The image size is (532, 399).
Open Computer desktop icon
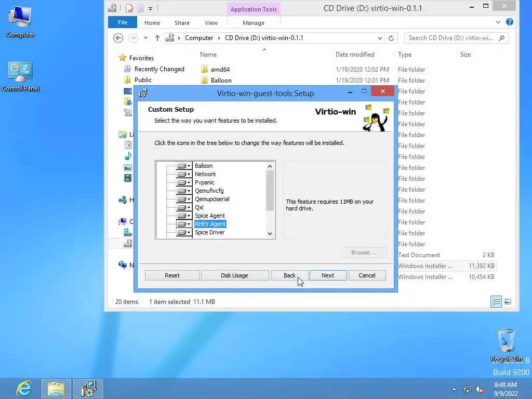pos(20,21)
